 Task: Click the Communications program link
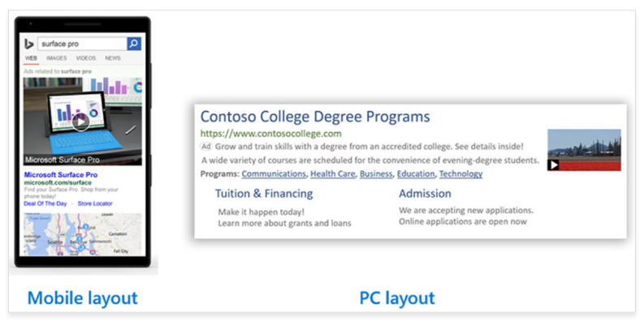274,174
